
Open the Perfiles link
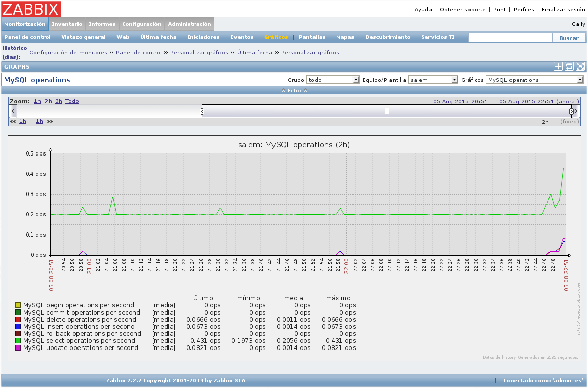click(524, 10)
